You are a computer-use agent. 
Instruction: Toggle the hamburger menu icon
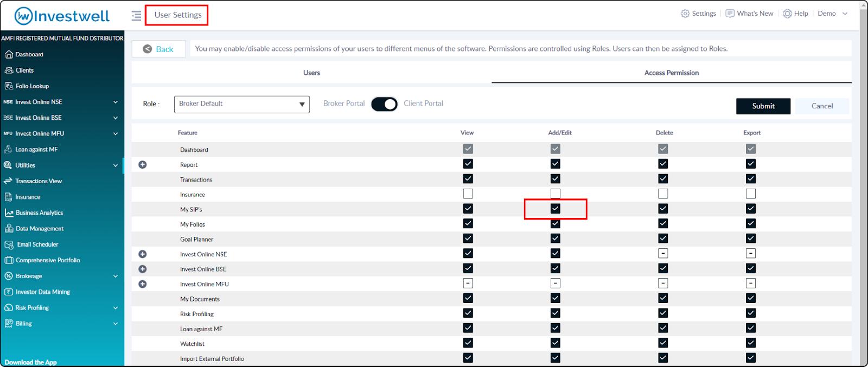pyautogui.click(x=136, y=16)
